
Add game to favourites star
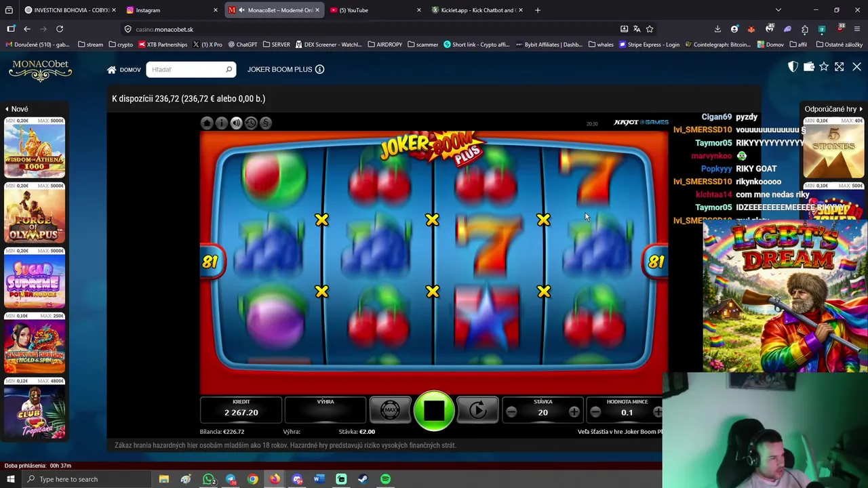click(x=824, y=66)
